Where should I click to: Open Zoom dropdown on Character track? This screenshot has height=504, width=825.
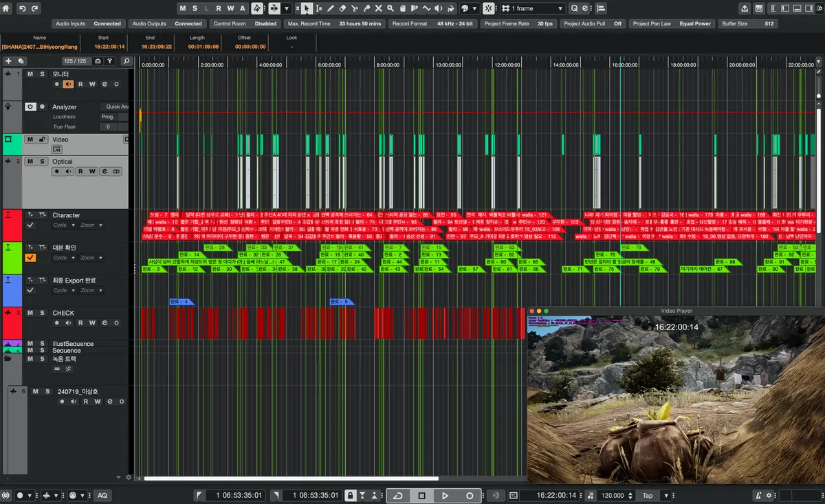tap(91, 225)
